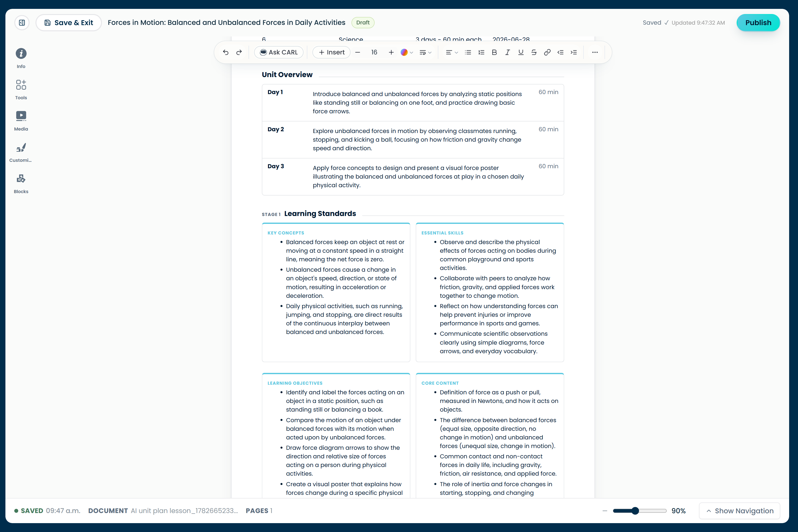Increase the indent
This screenshot has width=798, height=532.
point(574,52)
